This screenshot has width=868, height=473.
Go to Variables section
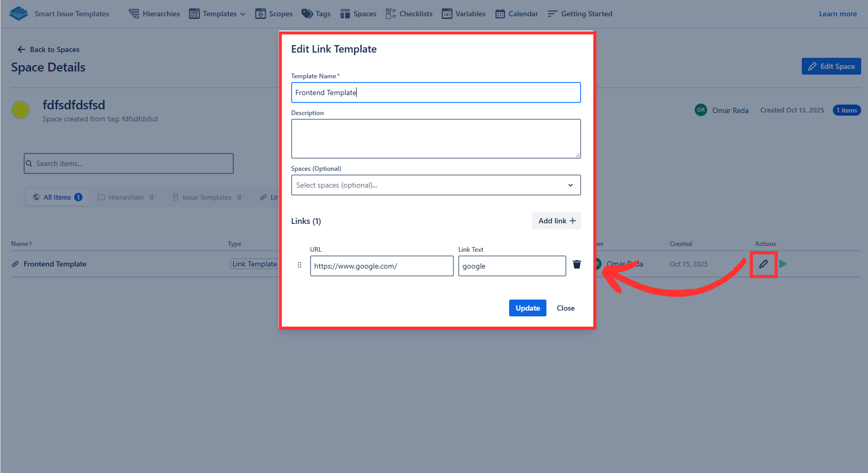463,14
